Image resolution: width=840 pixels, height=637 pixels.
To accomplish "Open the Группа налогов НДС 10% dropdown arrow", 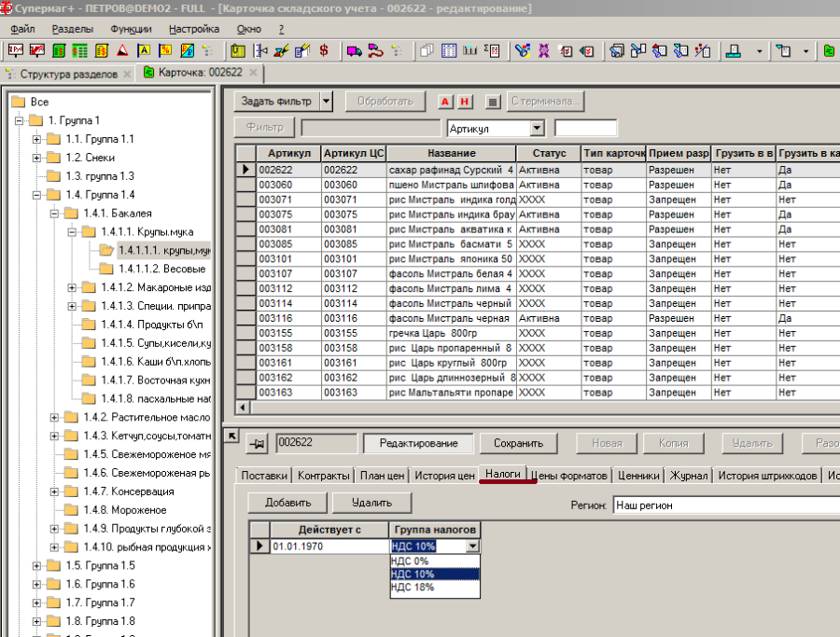I will tap(472, 547).
